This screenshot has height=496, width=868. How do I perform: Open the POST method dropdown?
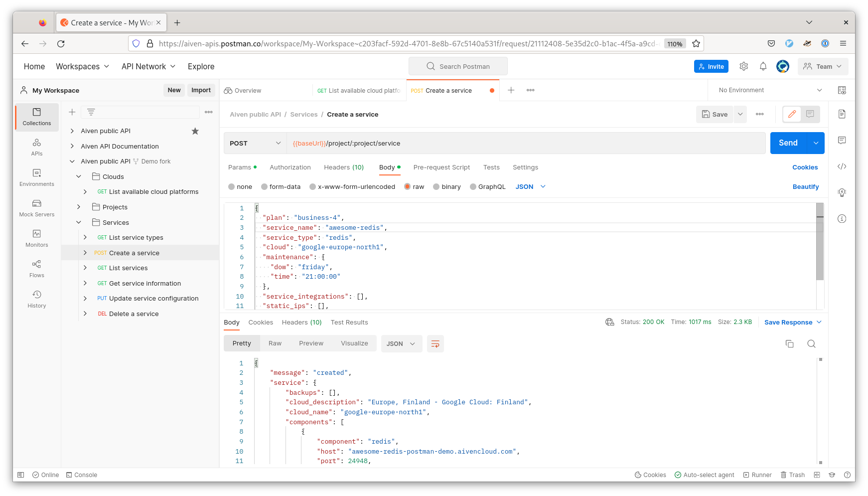(255, 143)
